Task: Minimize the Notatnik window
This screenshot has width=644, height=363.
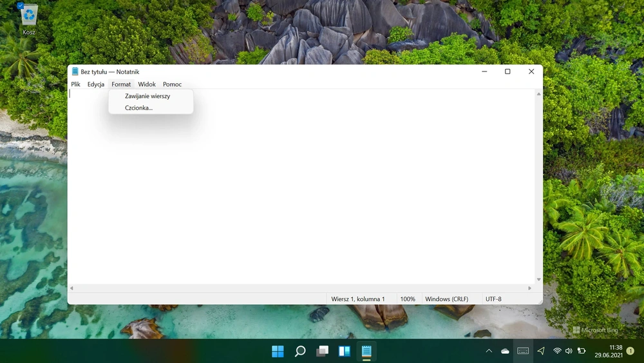Action: pos(485,72)
